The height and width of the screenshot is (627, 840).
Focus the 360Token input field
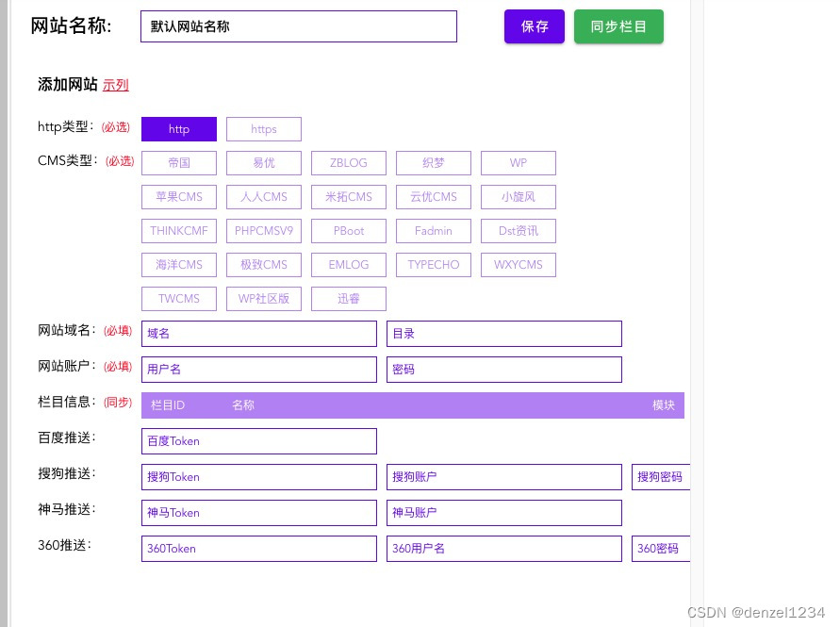(x=259, y=549)
